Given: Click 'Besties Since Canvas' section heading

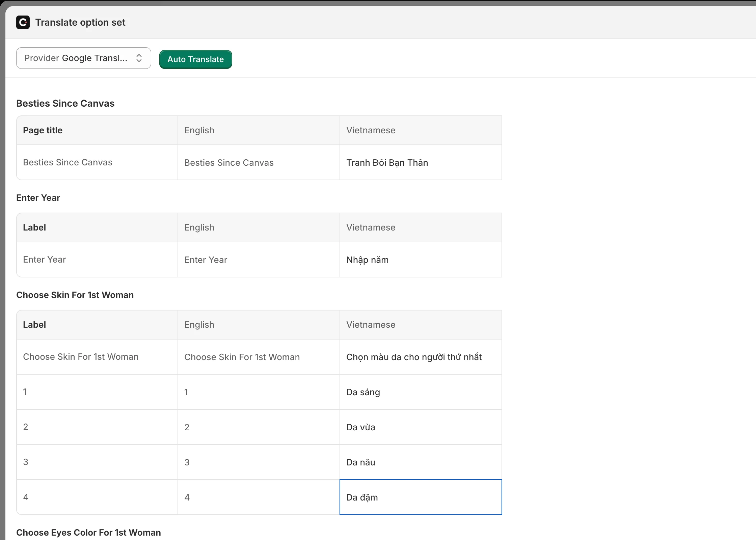Looking at the screenshot, I should (65, 103).
